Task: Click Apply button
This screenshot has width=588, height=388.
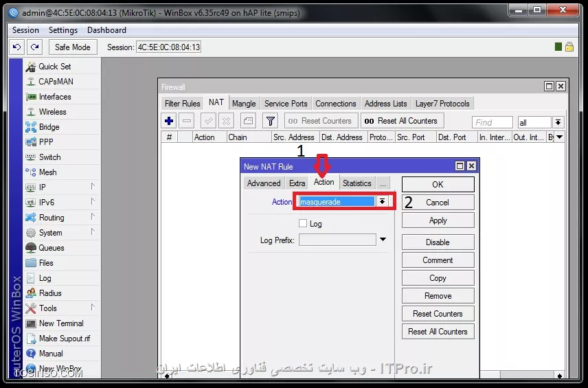Action: pos(438,220)
